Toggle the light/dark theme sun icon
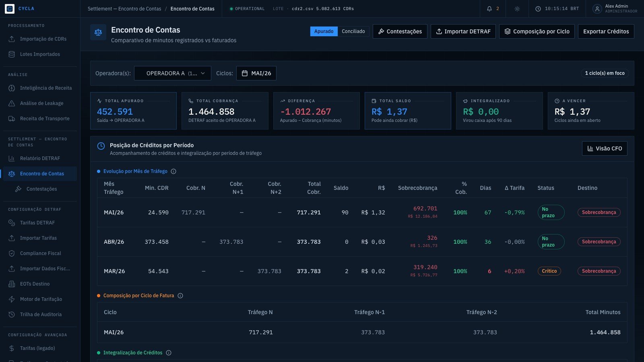Image resolution: width=644 pixels, height=362 pixels. (517, 8)
